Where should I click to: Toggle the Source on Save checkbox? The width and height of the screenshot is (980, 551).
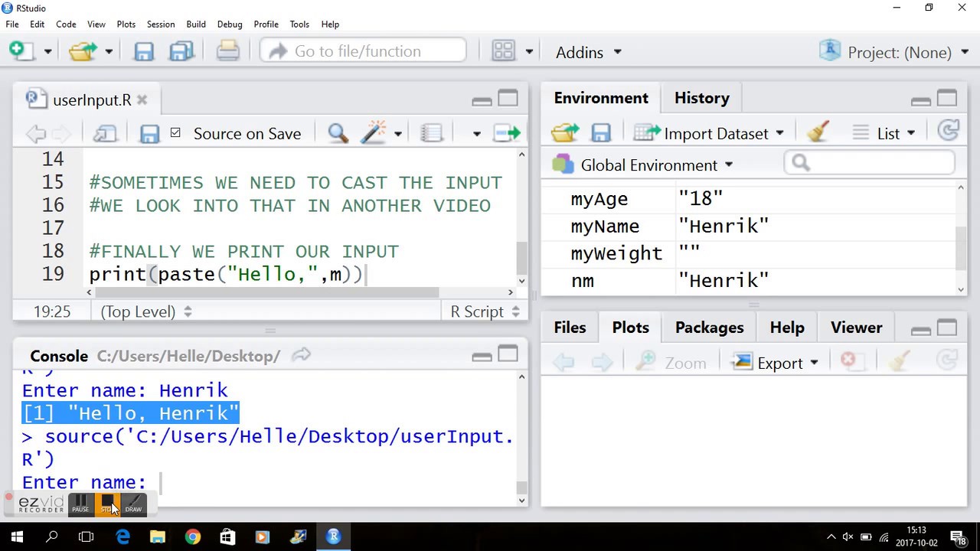(x=175, y=133)
